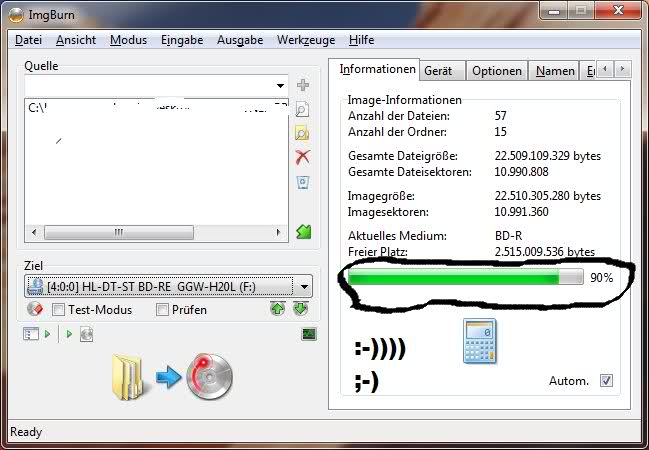Click the green plus add-file icon
The image size is (649, 450).
click(x=303, y=85)
